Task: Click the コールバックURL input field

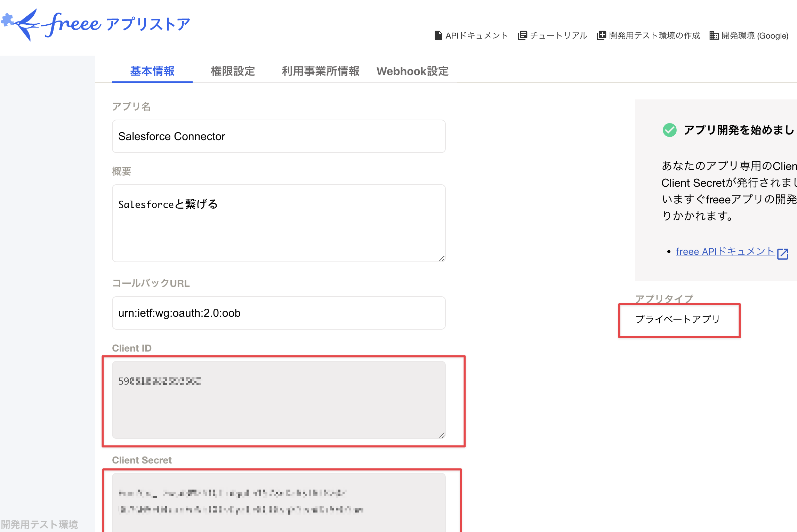Action: click(x=279, y=313)
